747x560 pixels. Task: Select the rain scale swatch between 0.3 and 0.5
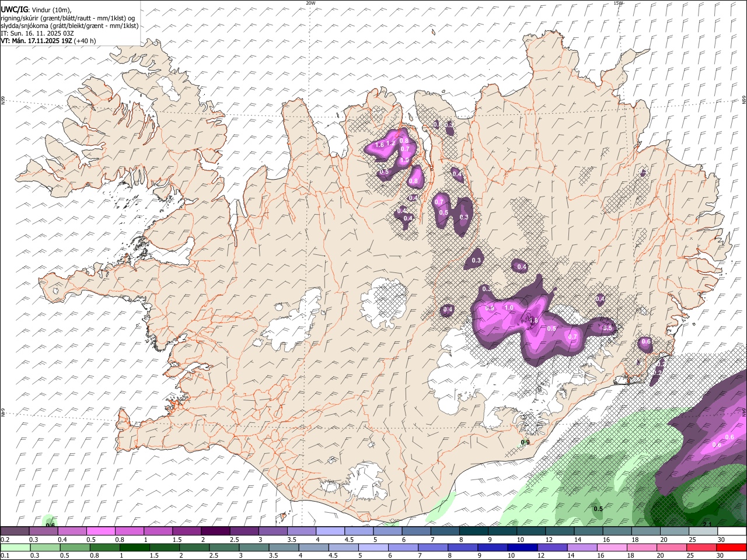45,548
